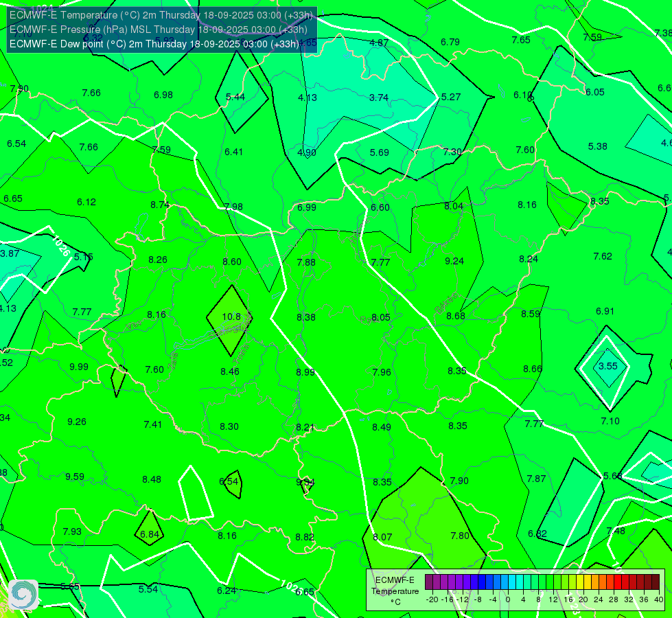Click the 8.30 grid value

click(229, 426)
